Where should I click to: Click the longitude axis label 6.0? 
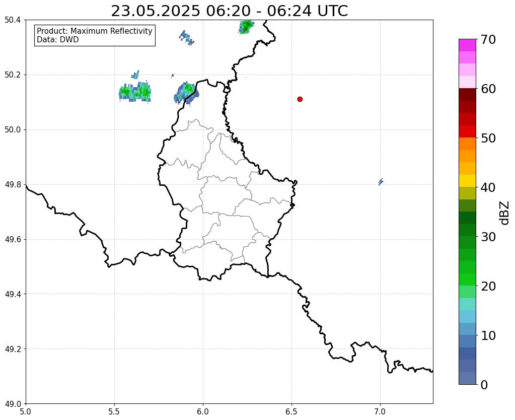[203, 411]
